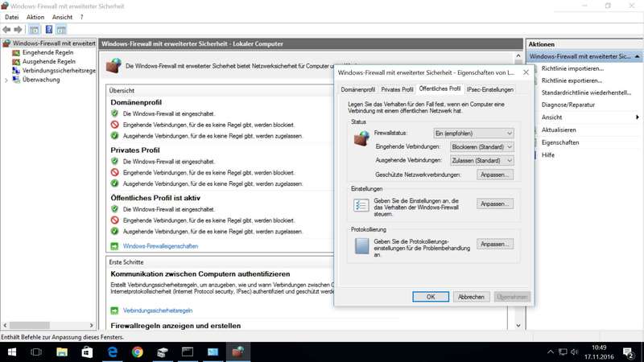Open Microsoft Store from the taskbar
The width and height of the screenshot is (644, 362).
[x=87, y=352]
